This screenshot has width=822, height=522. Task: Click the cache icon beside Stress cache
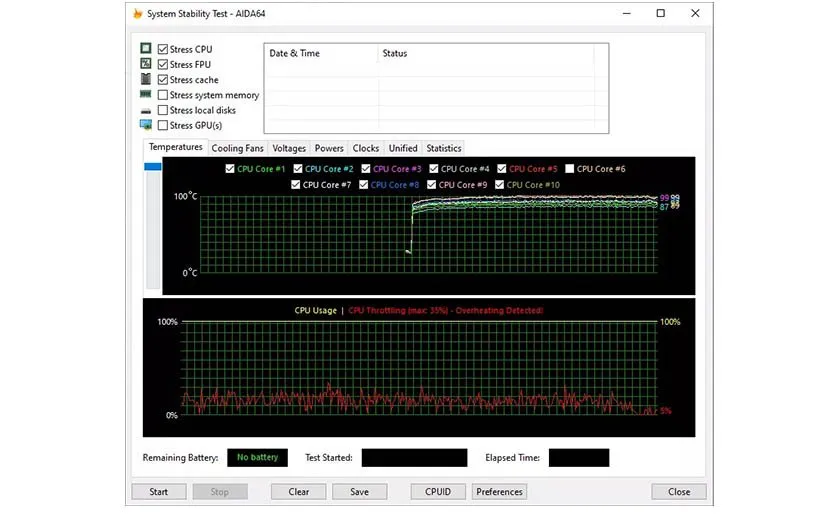point(146,80)
